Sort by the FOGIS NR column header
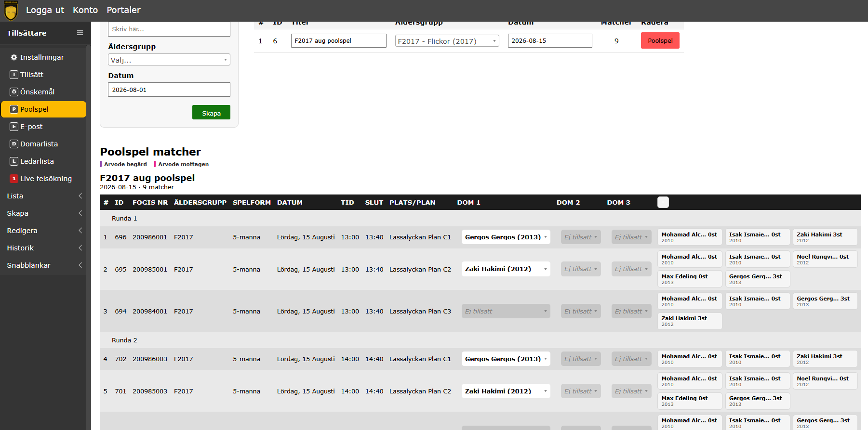 pyautogui.click(x=150, y=202)
